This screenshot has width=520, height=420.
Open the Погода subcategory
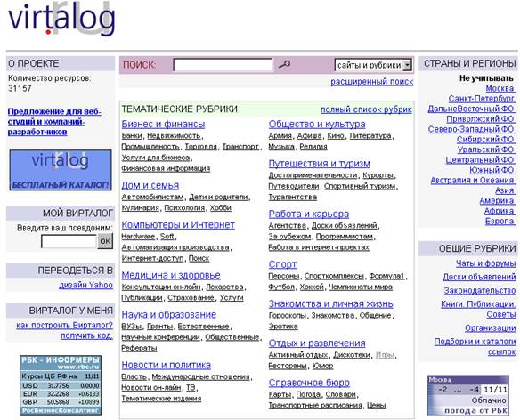point(308,394)
